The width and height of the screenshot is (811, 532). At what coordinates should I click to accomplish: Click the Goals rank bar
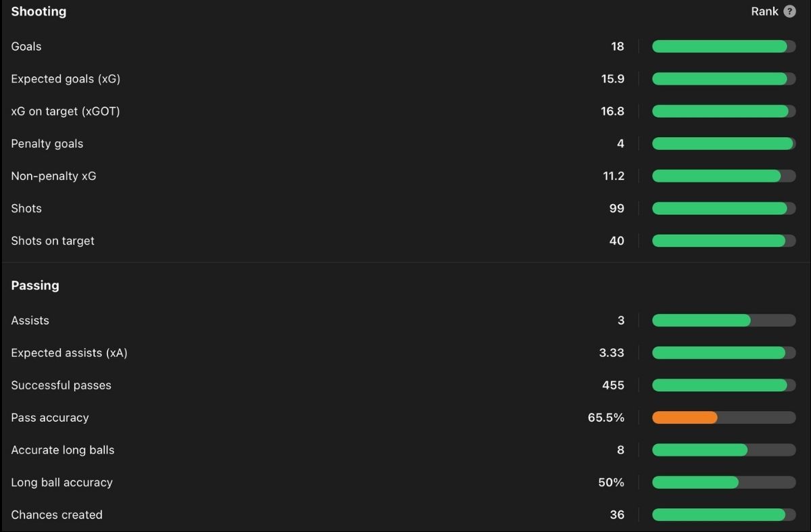pyautogui.click(x=724, y=47)
